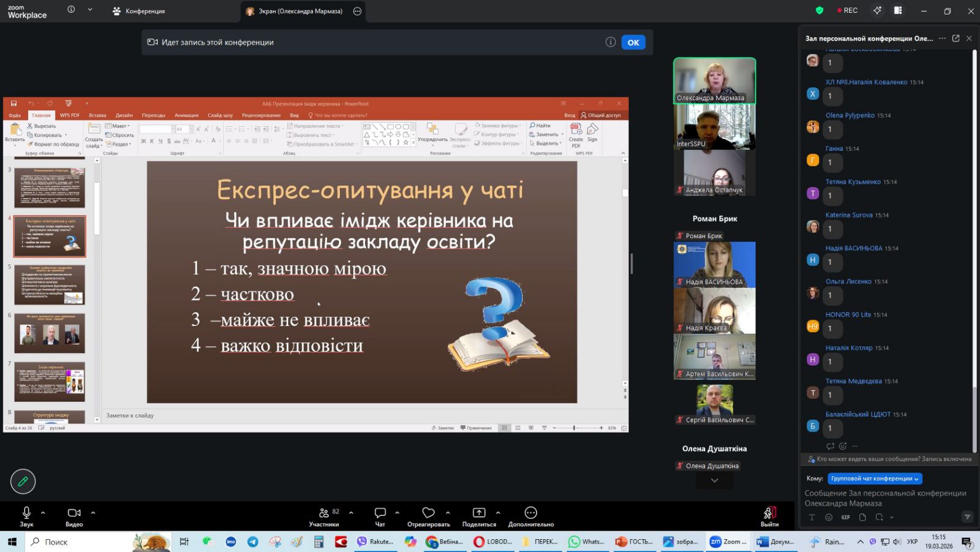Pop out the chat panel window

click(956, 39)
